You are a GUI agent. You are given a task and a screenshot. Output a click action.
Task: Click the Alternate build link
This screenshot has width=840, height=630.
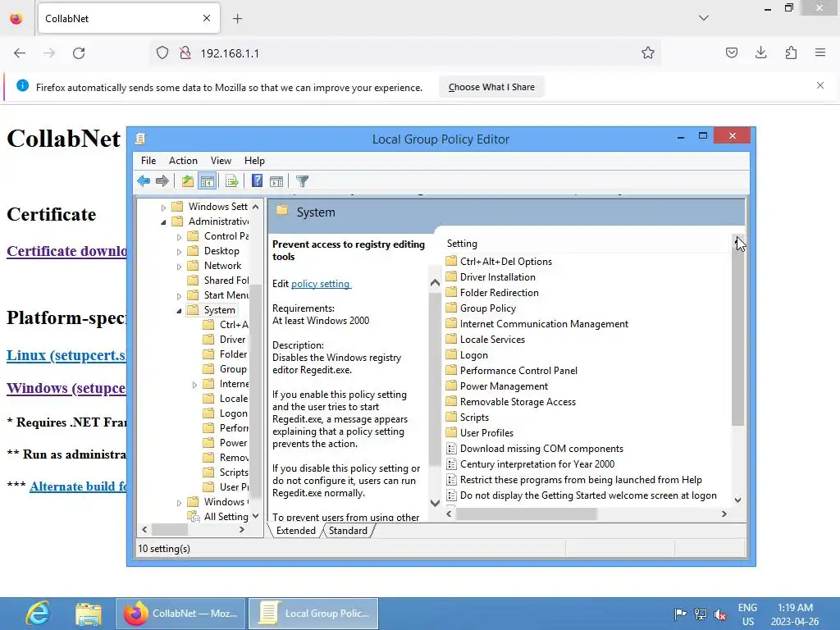pyautogui.click(x=79, y=486)
